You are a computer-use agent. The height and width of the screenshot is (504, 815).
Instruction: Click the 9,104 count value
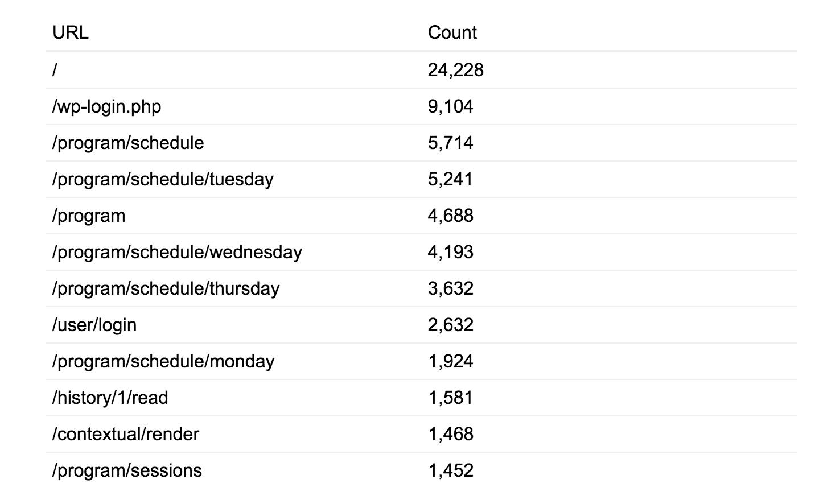(x=450, y=106)
